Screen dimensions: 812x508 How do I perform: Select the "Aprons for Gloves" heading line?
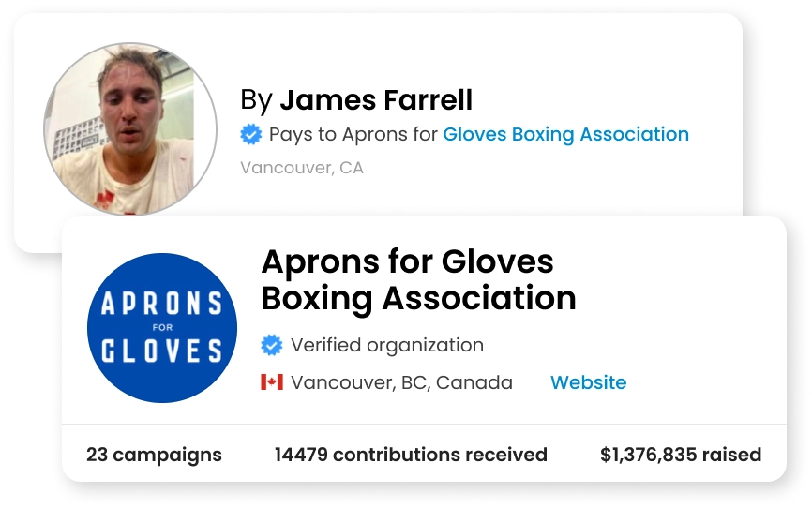tap(407, 261)
